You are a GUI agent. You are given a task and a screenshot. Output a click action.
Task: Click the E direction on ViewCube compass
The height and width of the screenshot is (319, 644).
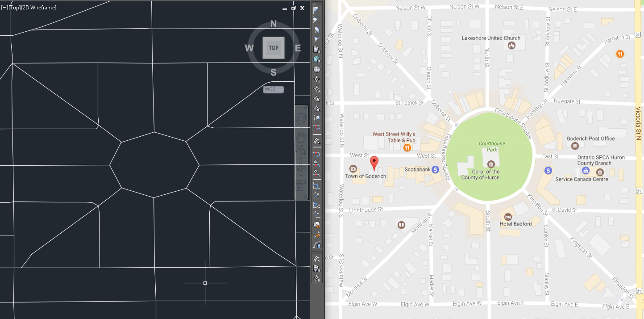click(298, 48)
